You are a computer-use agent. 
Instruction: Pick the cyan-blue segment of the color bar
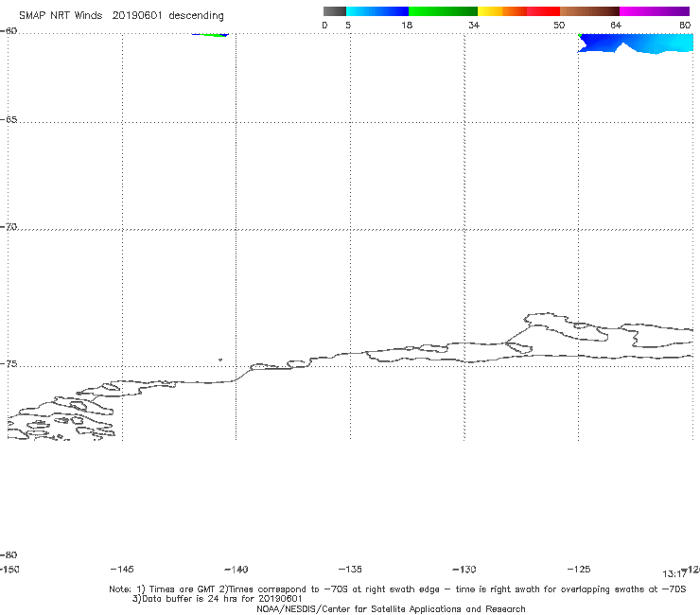point(377,11)
